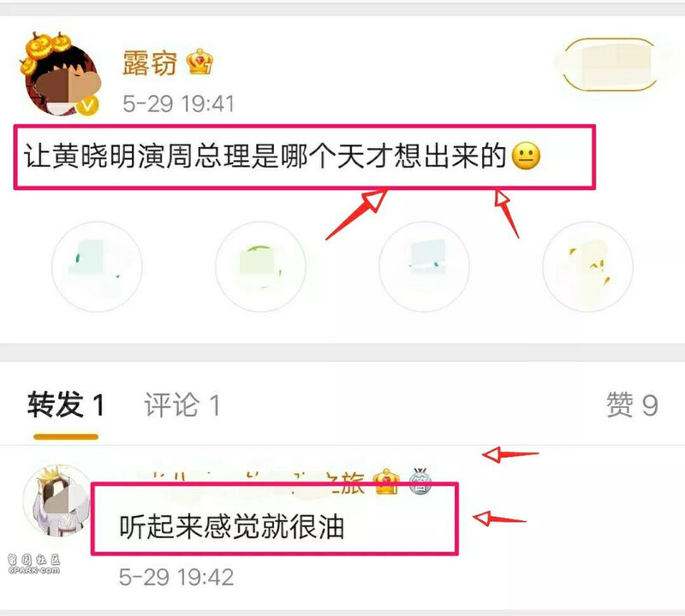Viewport: 685px width, 616px height.
Task: Tap the neutral face emoji in post
Action: (526, 157)
